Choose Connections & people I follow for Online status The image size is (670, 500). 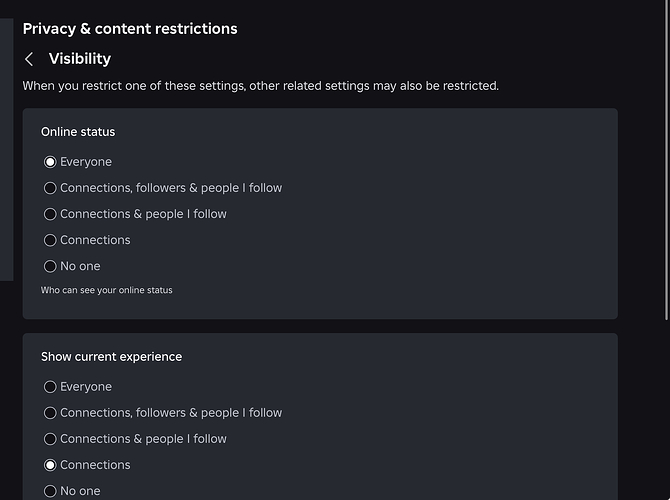50,214
